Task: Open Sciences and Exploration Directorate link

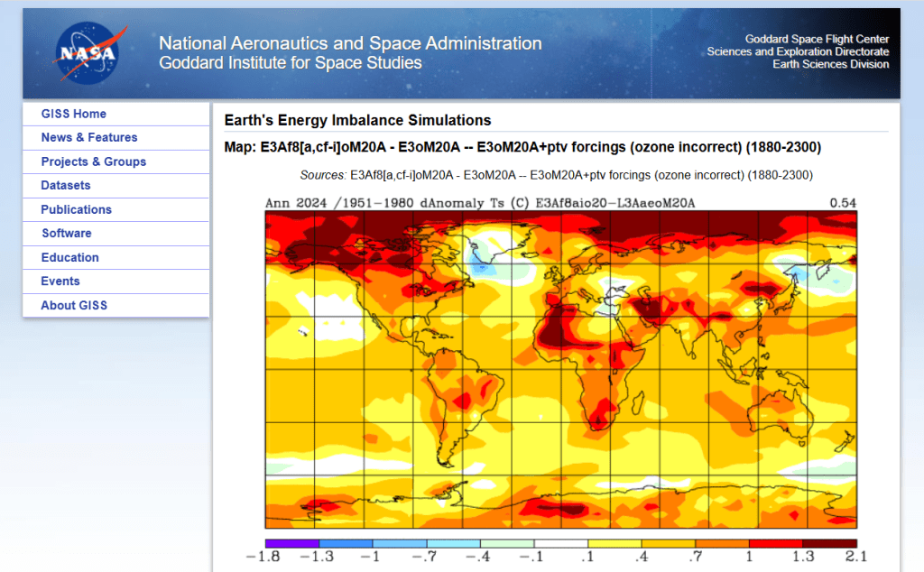Action: tap(798, 51)
